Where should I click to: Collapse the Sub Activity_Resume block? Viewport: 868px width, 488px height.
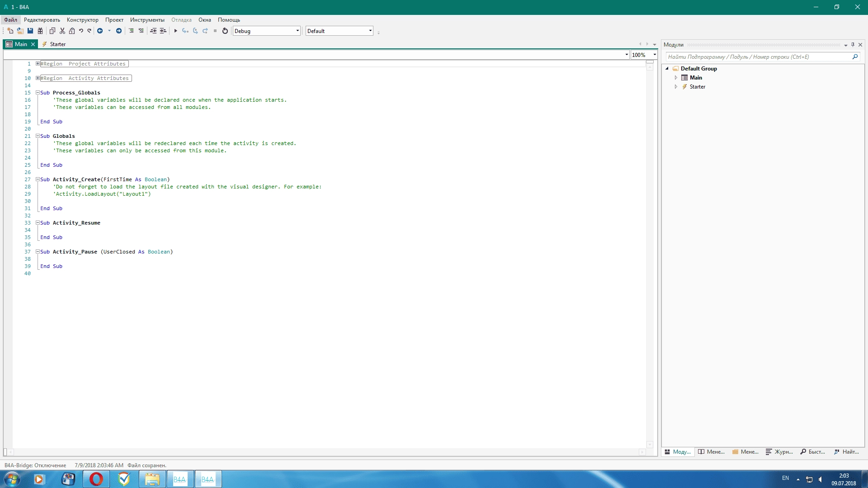coord(38,223)
